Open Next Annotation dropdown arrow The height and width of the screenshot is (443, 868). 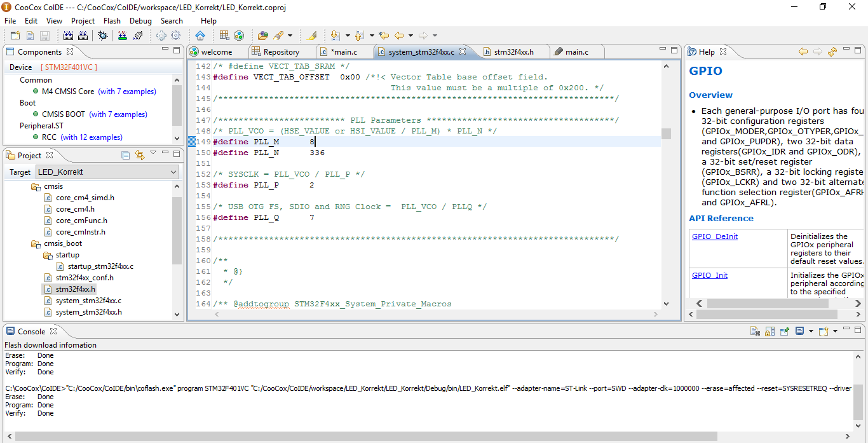pos(348,36)
